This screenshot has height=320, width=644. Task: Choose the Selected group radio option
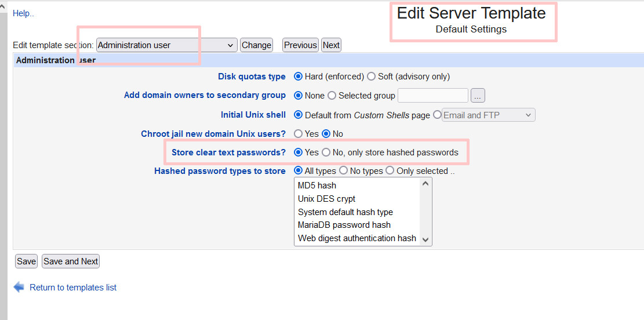[332, 96]
